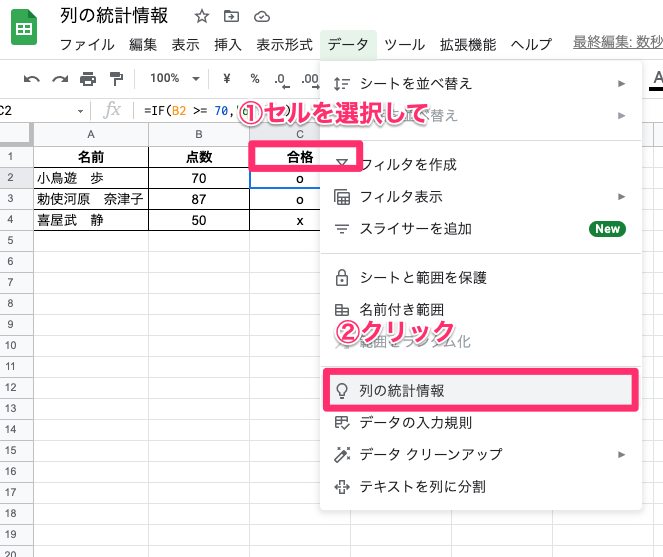Click the print icon

88,78
